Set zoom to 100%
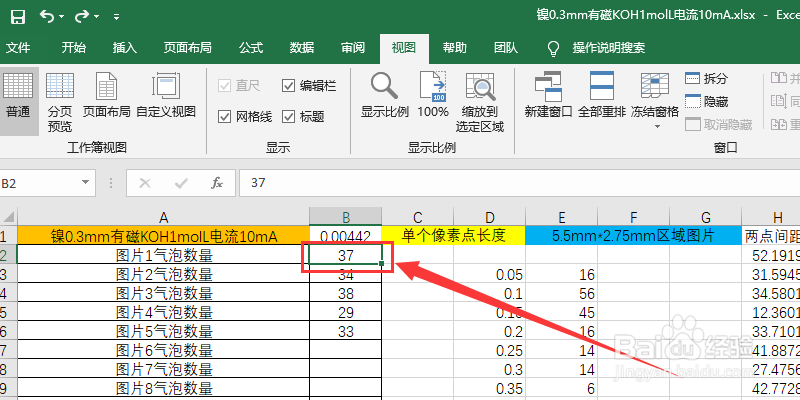This screenshot has width=800, height=400. point(433,96)
